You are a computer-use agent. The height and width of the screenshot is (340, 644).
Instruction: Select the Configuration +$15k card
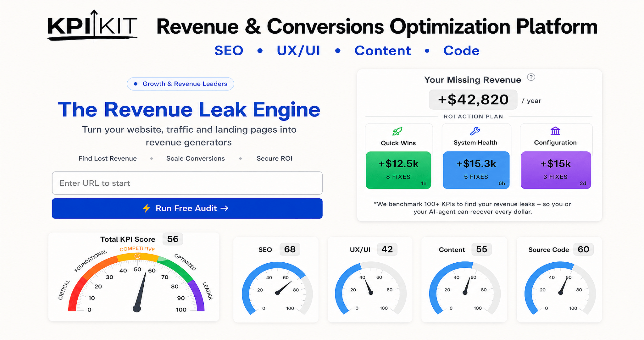556,170
